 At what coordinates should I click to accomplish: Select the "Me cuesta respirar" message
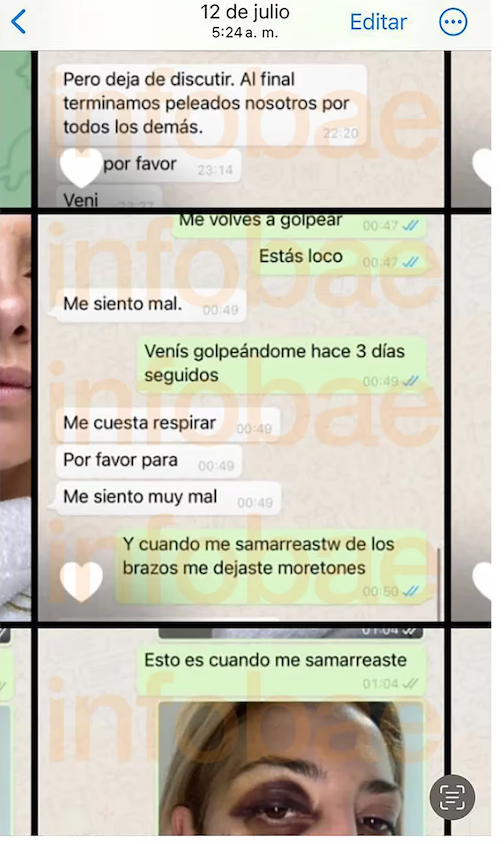coord(167,424)
